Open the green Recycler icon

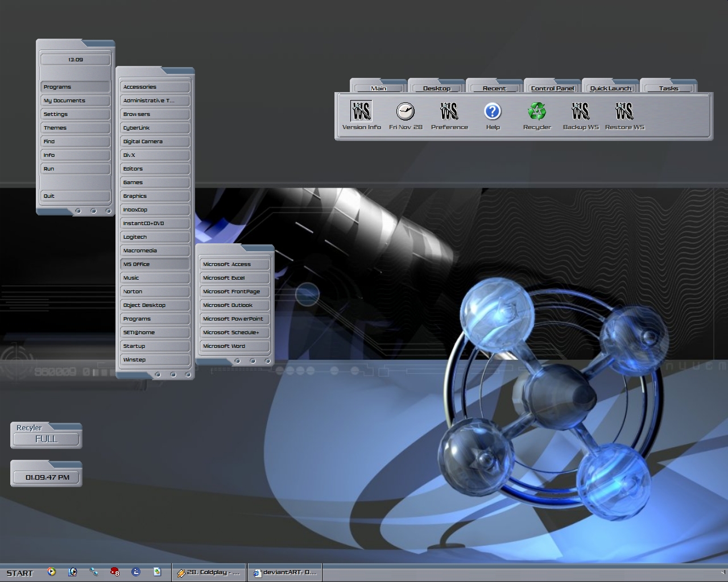pyautogui.click(x=536, y=111)
